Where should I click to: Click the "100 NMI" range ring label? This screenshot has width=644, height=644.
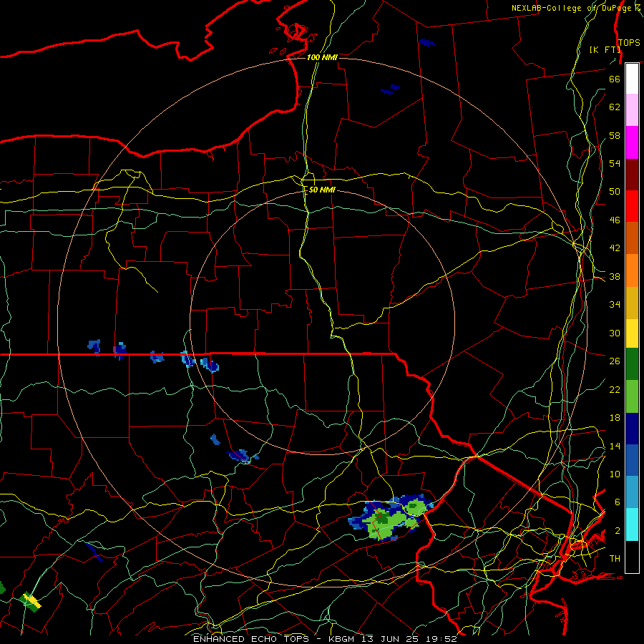322,57
